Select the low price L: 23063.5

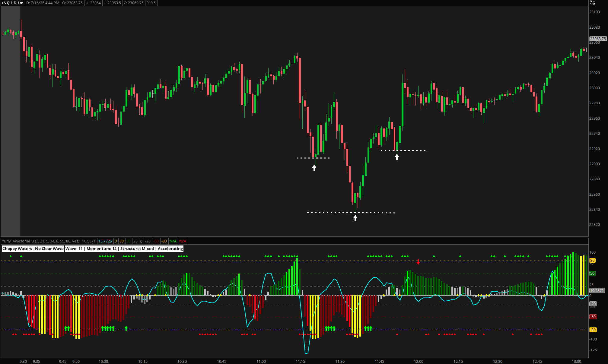[x=112, y=3]
